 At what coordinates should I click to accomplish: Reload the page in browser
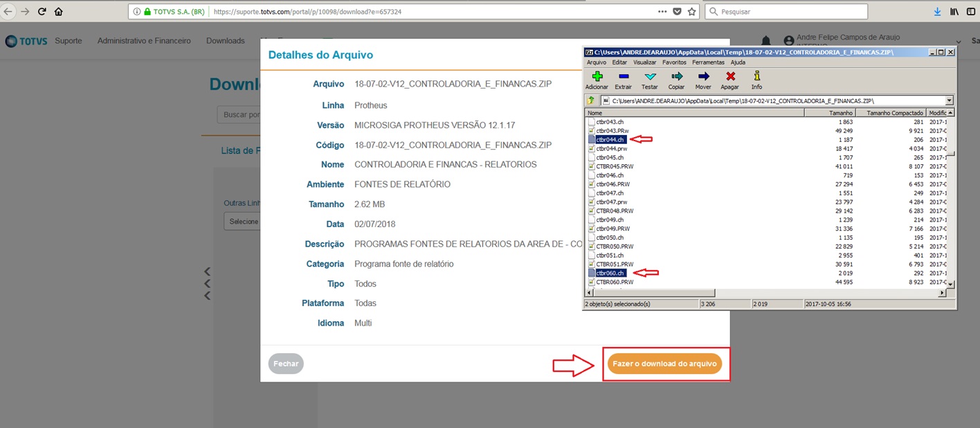(x=42, y=11)
